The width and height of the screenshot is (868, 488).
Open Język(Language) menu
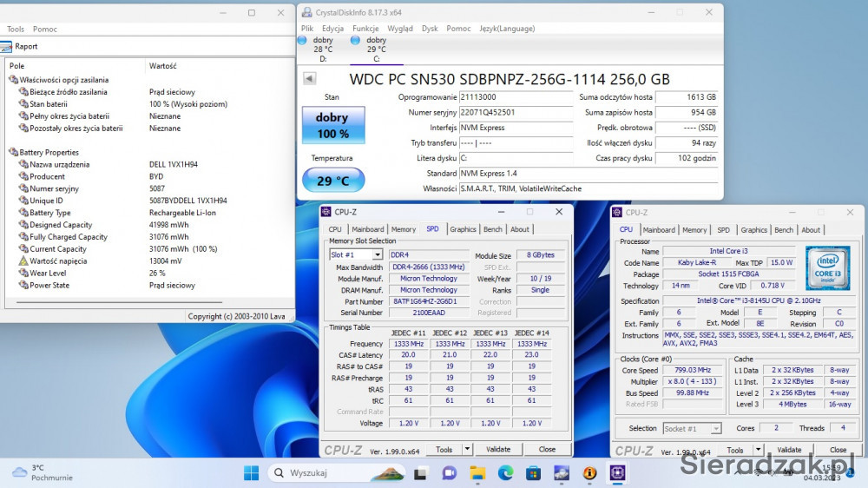[x=507, y=29]
